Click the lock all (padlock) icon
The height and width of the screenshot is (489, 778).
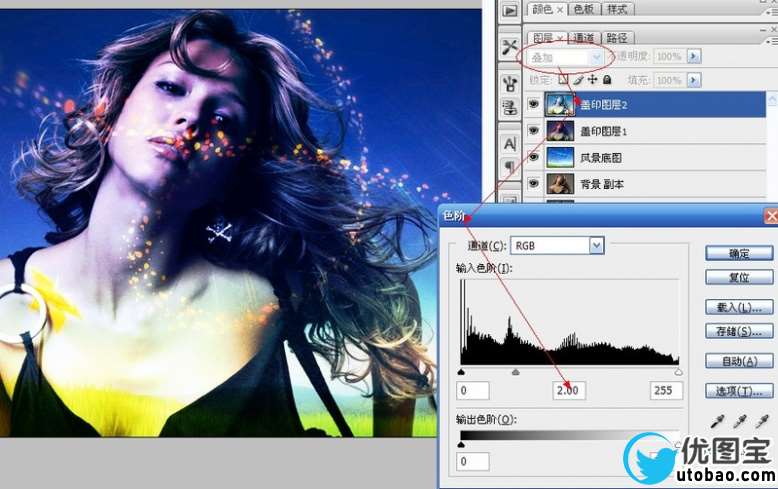607,80
